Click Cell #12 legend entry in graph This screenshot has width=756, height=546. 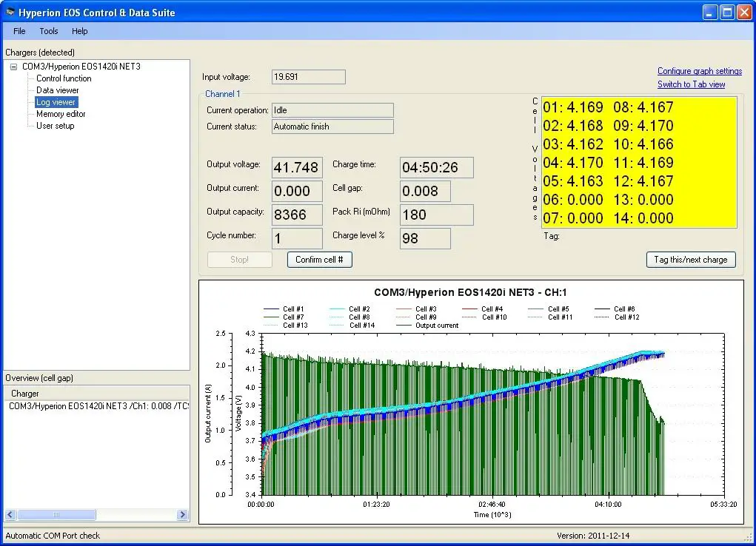tap(617, 317)
